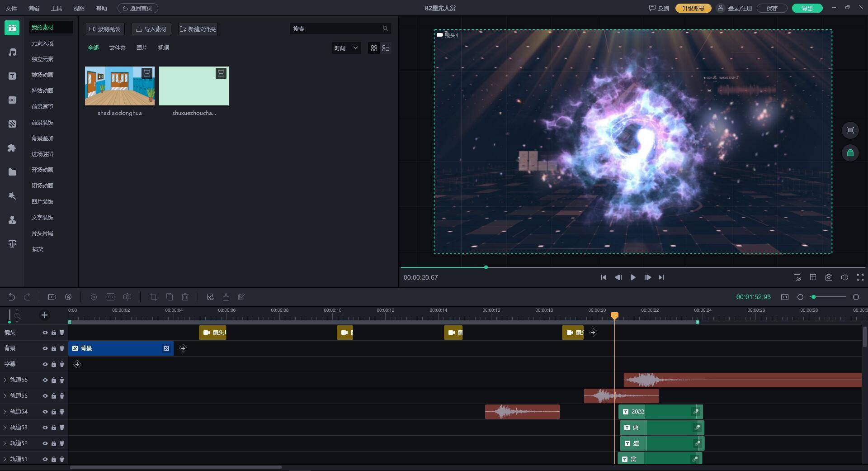The height and width of the screenshot is (471, 868).
Task: Expand the 轨道55 track
Action: pyautogui.click(x=5, y=396)
